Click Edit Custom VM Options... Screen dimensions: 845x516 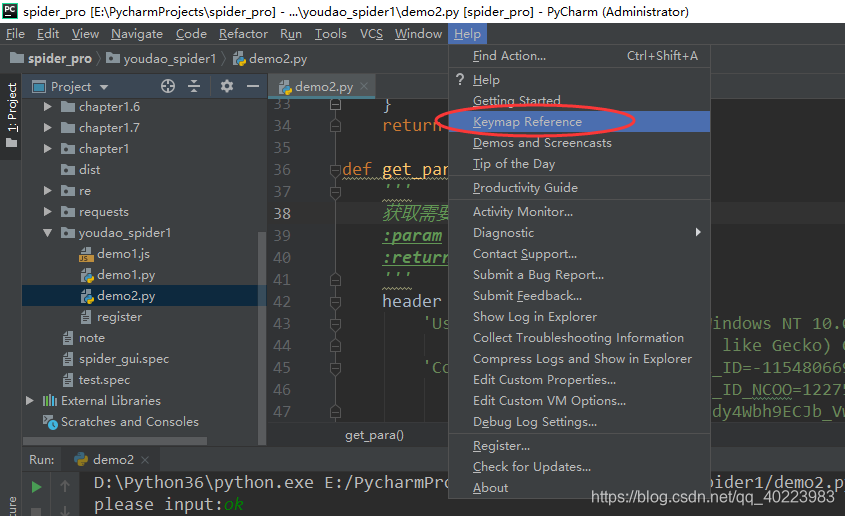(x=579, y=401)
